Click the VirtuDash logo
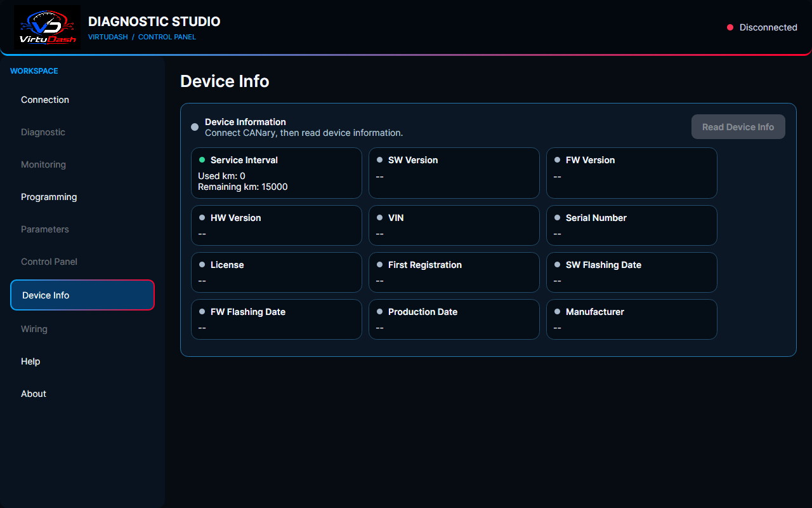The height and width of the screenshot is (508, 812). [47, 28]
